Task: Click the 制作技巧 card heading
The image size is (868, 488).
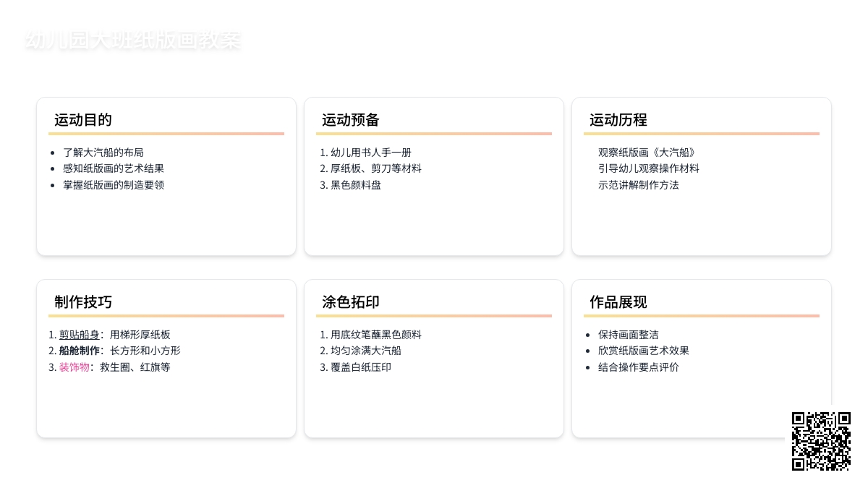Action: pyautogui.click(x=83, y=302)
